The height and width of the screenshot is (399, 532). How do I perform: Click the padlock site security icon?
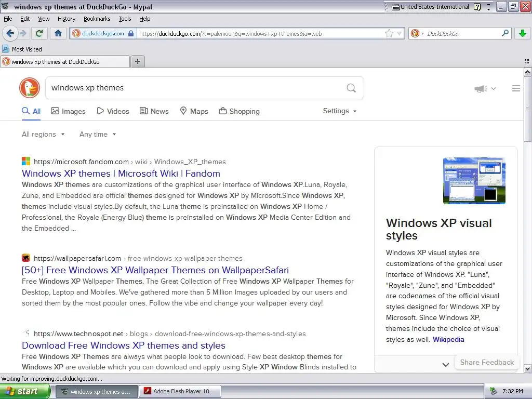click(x=131, y=33)
